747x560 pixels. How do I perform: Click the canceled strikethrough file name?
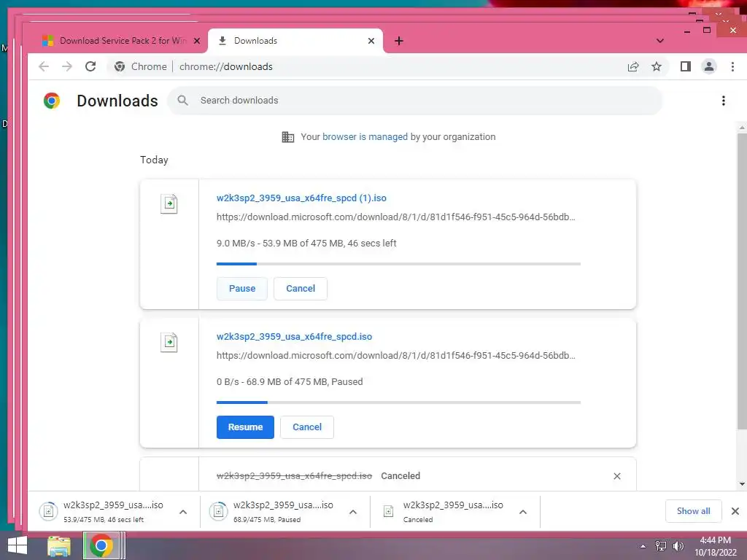pos(295,476)
